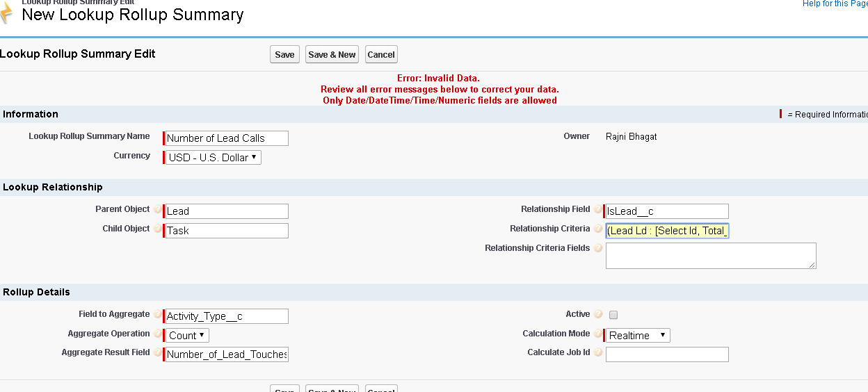
Task: Click the top Save button
Action: pyautogui.click(x=284, y=55)
